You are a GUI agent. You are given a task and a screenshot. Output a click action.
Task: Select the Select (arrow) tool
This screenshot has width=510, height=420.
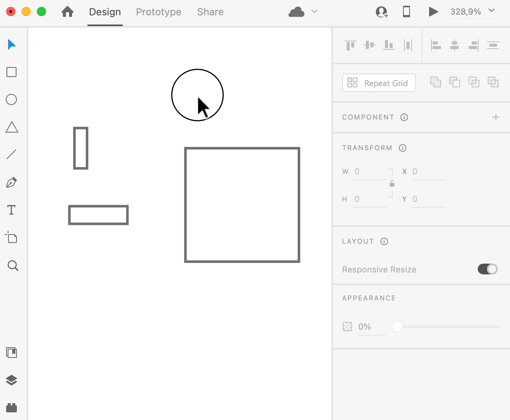tap(12, 45)
